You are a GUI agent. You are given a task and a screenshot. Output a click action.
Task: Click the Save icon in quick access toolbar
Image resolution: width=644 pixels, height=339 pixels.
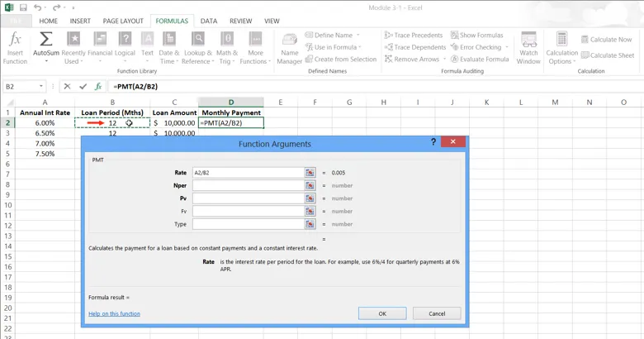pyautogui.click(x=23, y=7)
